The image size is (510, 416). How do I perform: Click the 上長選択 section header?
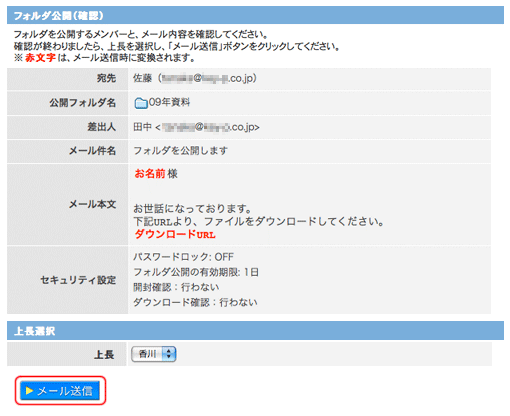click(35, 331)
